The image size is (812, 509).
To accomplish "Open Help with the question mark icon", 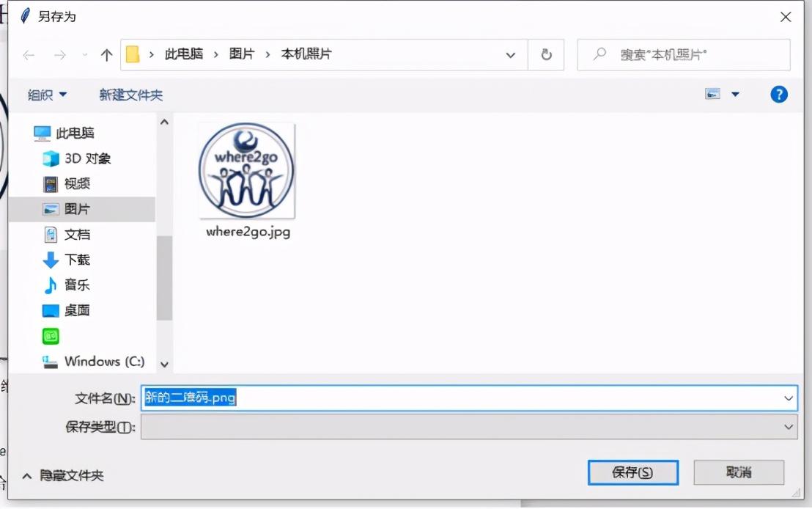I will [779, 95].
